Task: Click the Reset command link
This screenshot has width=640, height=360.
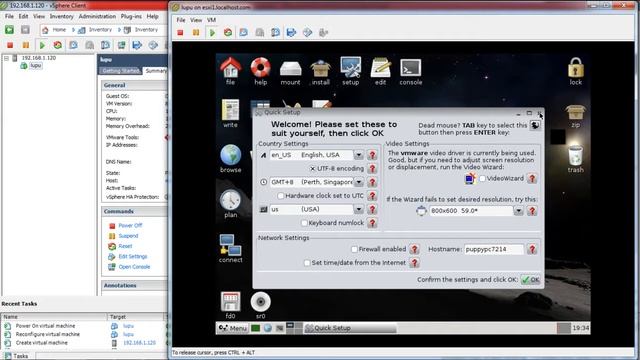Action: point(125,246)
